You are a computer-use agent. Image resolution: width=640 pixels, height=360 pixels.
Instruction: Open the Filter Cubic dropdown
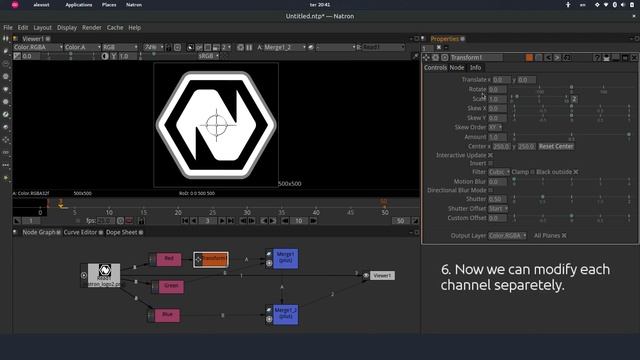499,172
